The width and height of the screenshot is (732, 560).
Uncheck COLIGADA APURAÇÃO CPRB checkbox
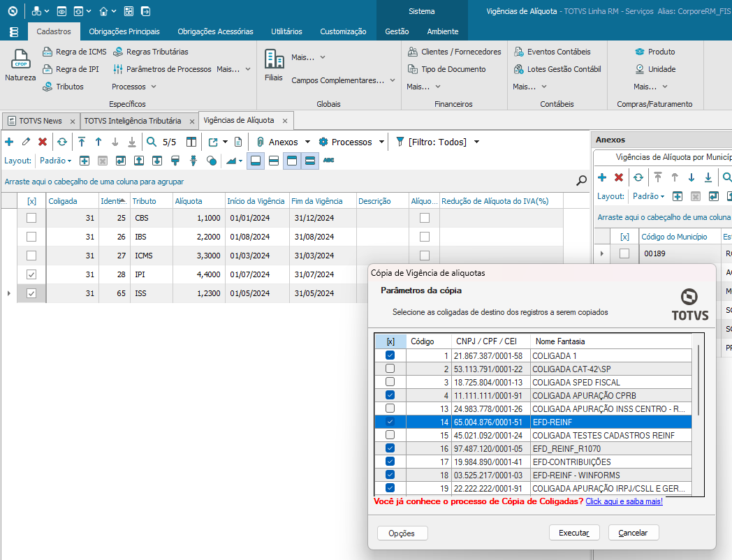click(x=390, y=395)
